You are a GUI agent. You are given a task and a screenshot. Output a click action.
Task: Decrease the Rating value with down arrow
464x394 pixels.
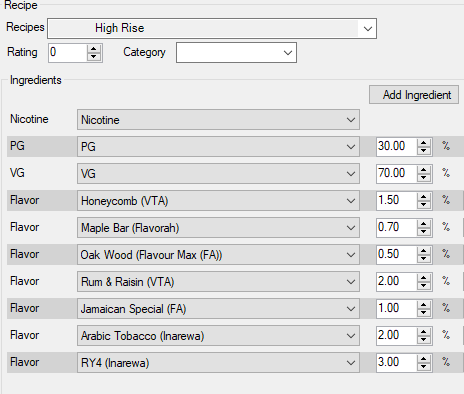click(x=94, y=57)
